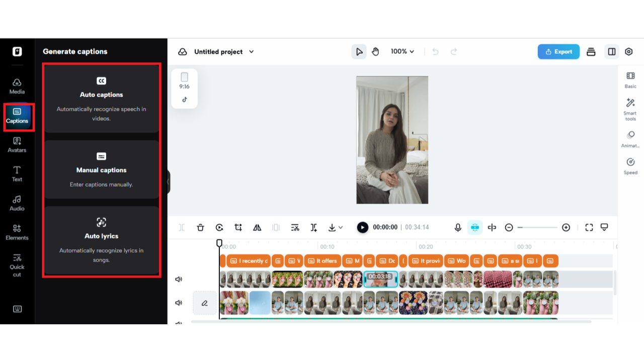
Task: Select the highlighted 00:03:18 video clip
Action: coord(381,280)
